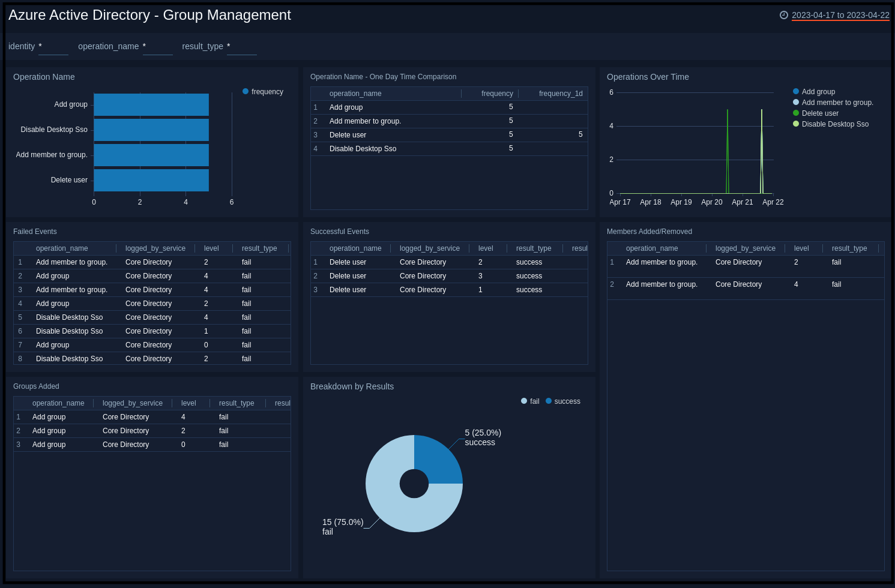Sort by the frequency_1d column header

coord(561,94)
